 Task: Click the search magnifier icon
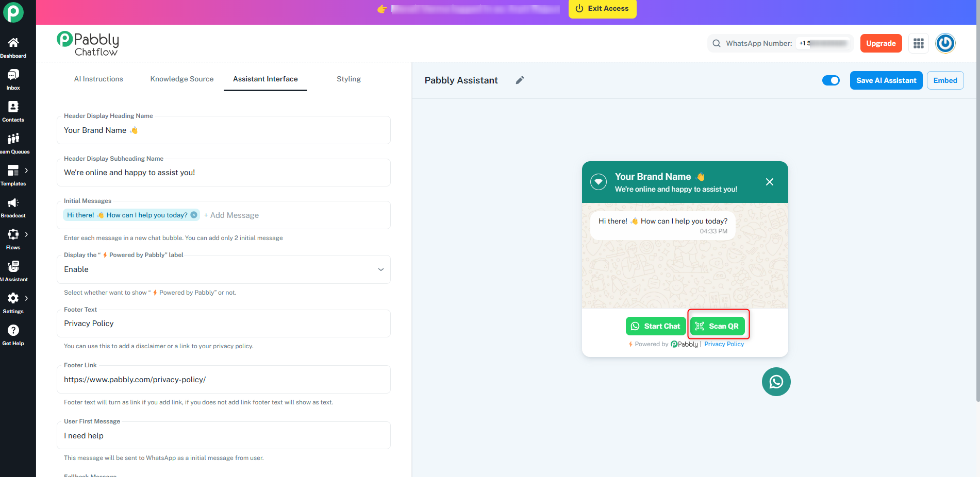coord(717,43)
